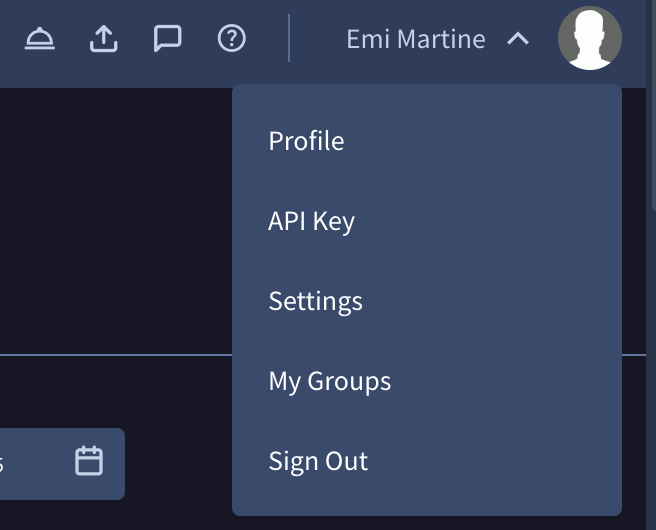Click empty header area left of username
656x530 pixels.
316,40
